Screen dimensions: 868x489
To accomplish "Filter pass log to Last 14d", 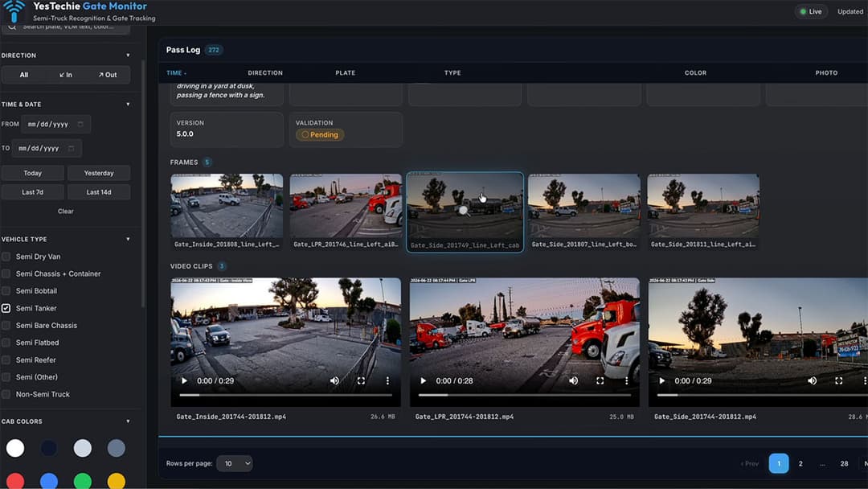I will coord(99,192).
